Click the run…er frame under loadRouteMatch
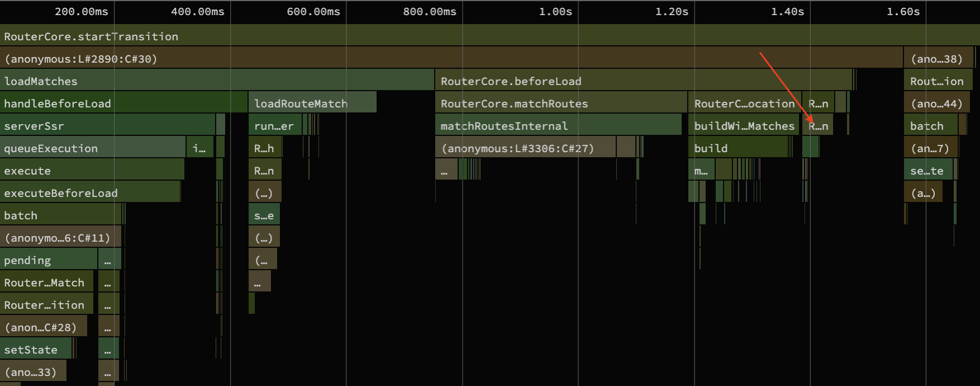 pos(275,126)
